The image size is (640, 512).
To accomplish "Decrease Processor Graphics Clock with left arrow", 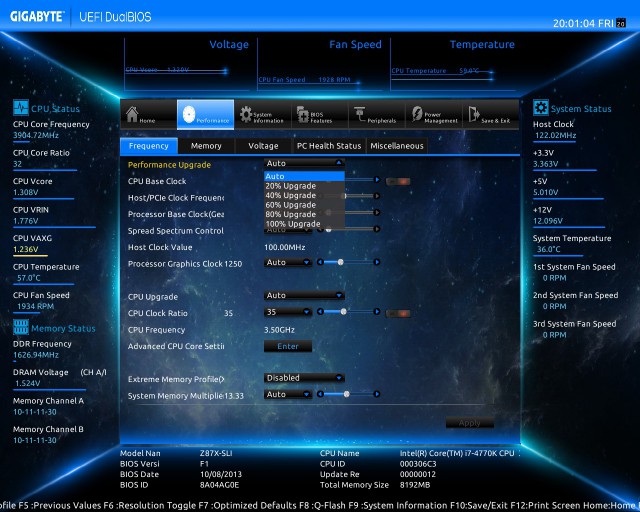I will coord(320,262).
